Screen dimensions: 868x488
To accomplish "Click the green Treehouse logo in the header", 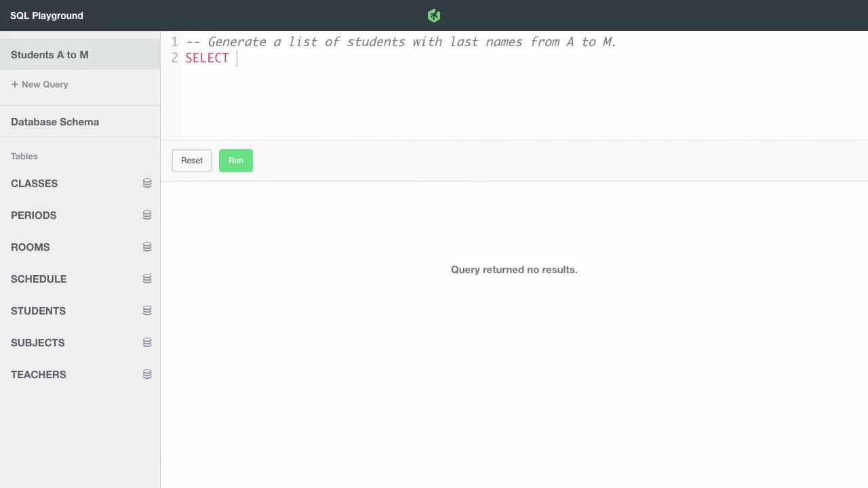I will coord(433,14).
